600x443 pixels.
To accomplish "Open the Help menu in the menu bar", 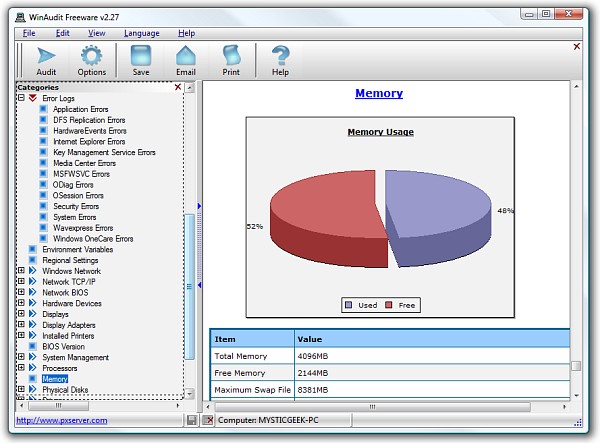I will pos(186,33).
